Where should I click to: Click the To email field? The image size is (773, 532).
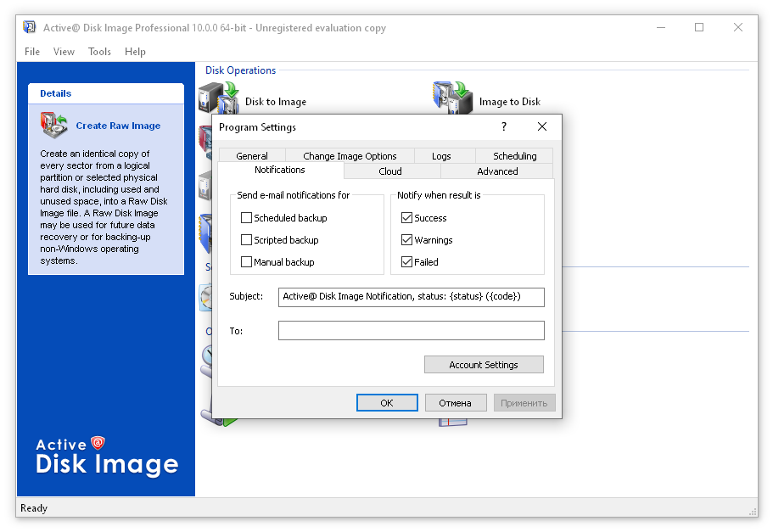412,330
